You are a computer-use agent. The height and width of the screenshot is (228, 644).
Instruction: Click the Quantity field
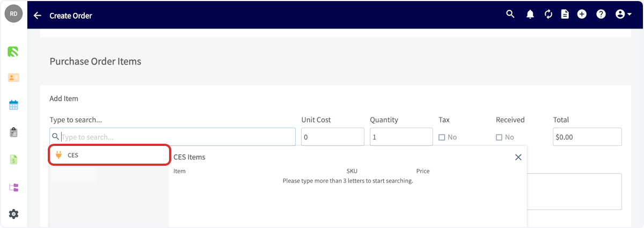(x=401, y=137)
